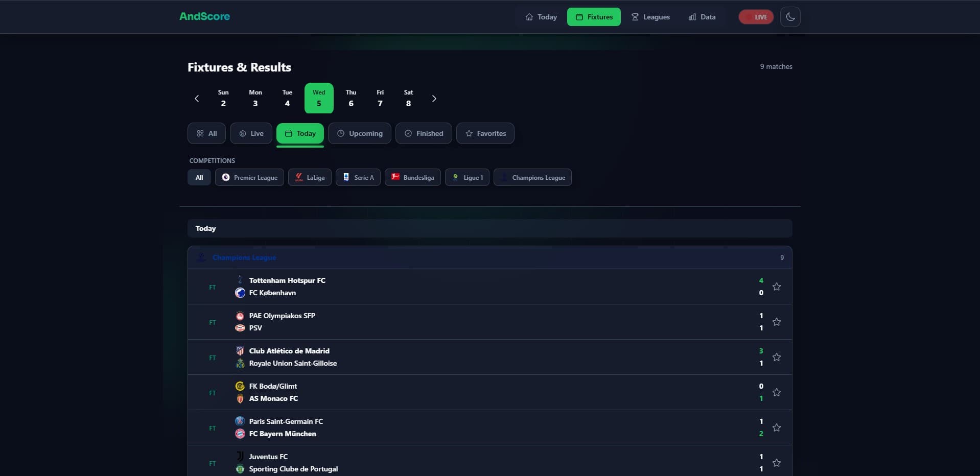Click the FC Bayern München crest
980x476 pixels.
[x=240, y=434]
